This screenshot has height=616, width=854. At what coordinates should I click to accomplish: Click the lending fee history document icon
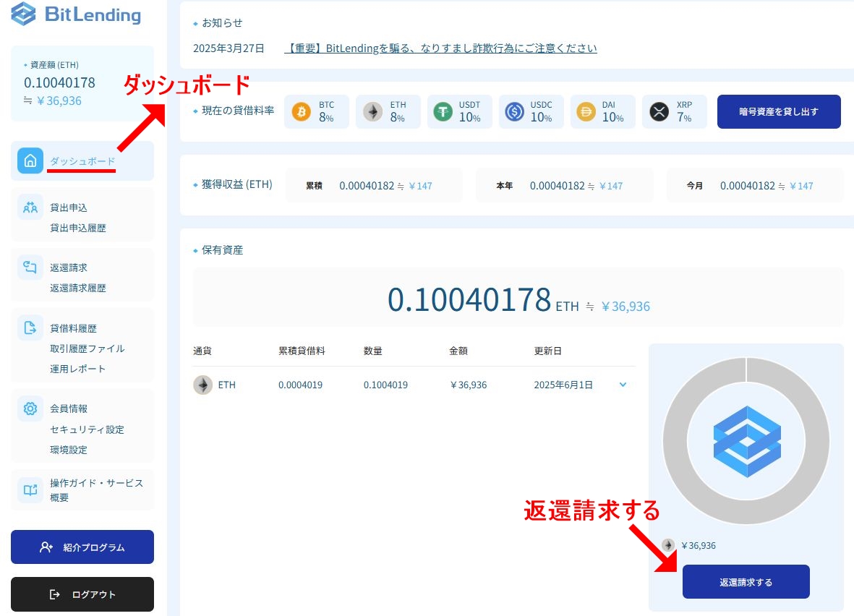tap(30, 328)
